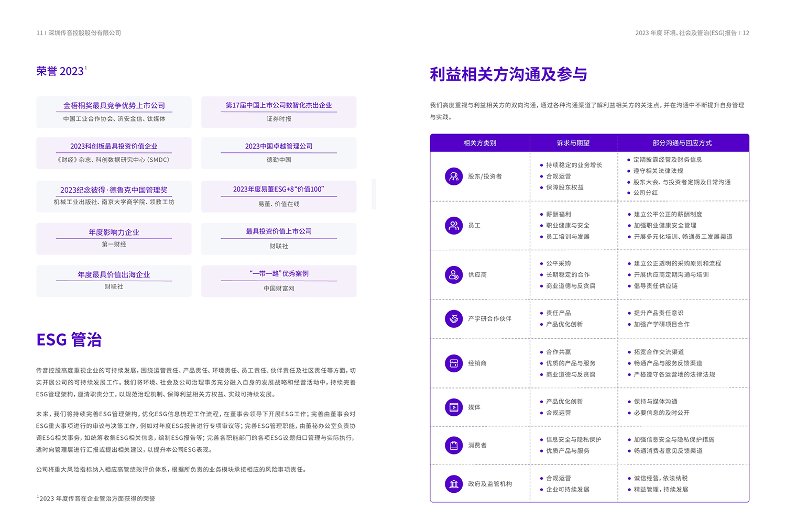The width and height of the screenshot is (786, 532).
Task: Click the 消费者 shopping bag icon
Action: point(454,446)
